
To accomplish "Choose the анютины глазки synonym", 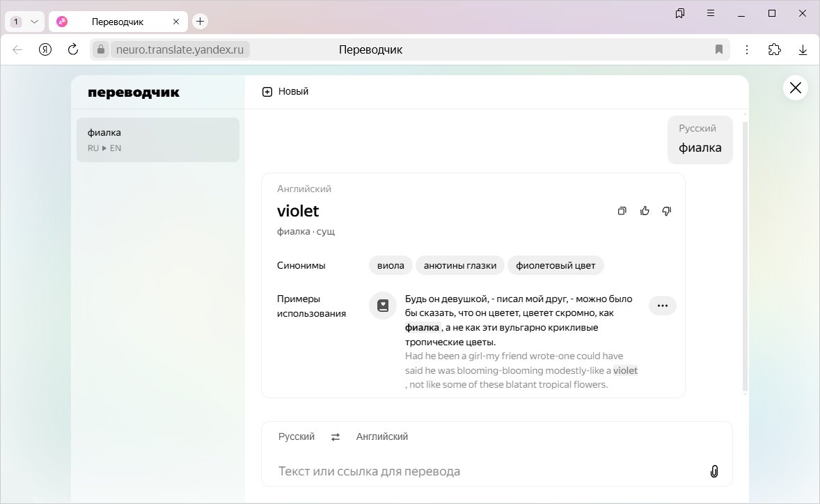I will (x=460, y=265).
